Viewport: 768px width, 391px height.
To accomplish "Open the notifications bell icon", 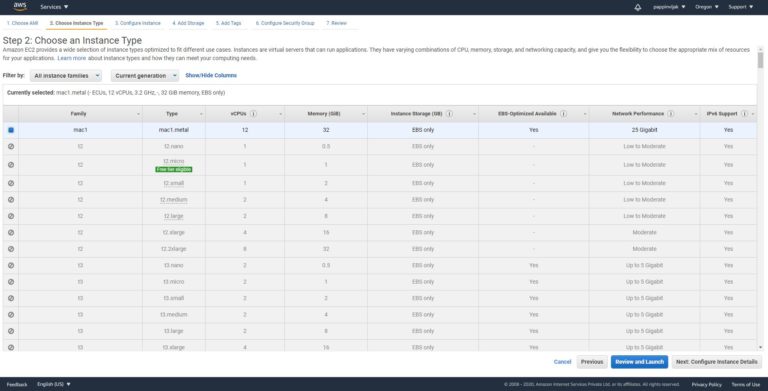I will click(x=638, y=7).
